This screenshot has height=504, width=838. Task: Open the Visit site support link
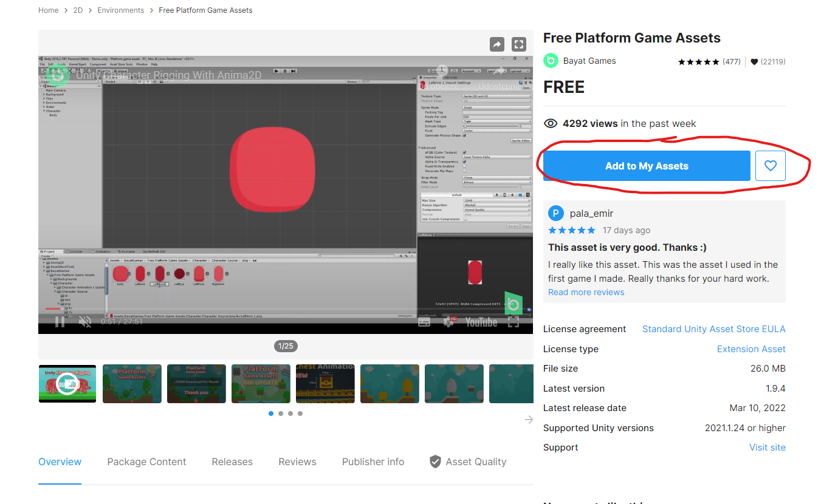tap(768, 448)
